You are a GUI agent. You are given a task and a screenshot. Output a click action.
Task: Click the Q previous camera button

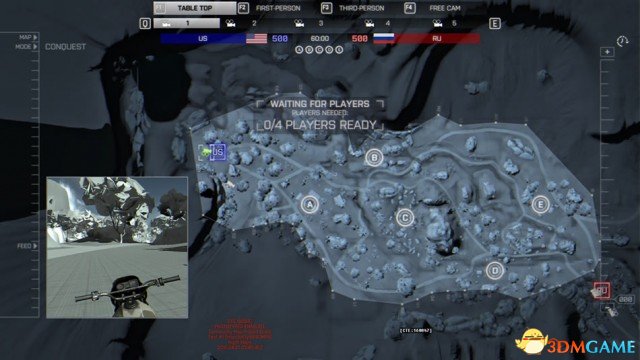click(x=145, y=23)
